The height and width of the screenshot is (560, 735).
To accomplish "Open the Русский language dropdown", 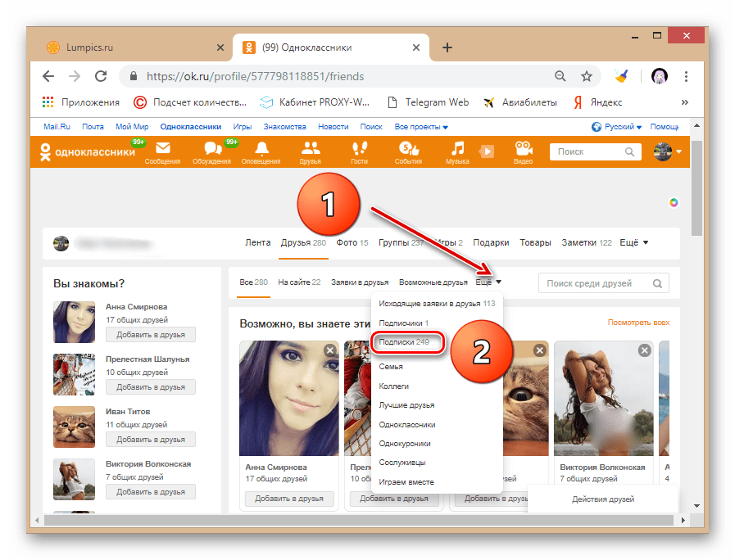I will (x=616, y=127).
